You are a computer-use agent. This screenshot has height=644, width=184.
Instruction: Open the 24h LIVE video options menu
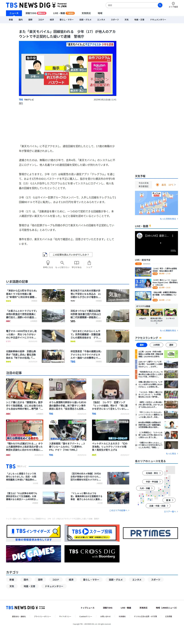[x=173, y=236]
